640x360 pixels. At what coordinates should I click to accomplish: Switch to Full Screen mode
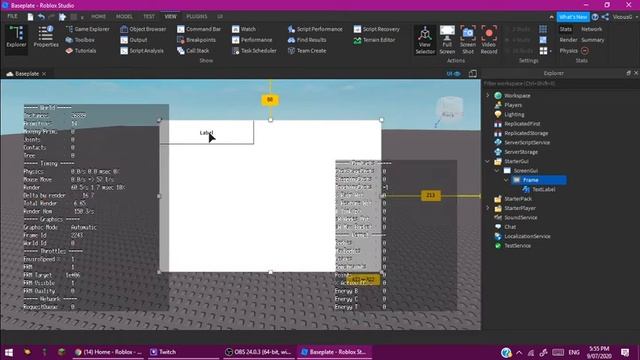[447, 40]
